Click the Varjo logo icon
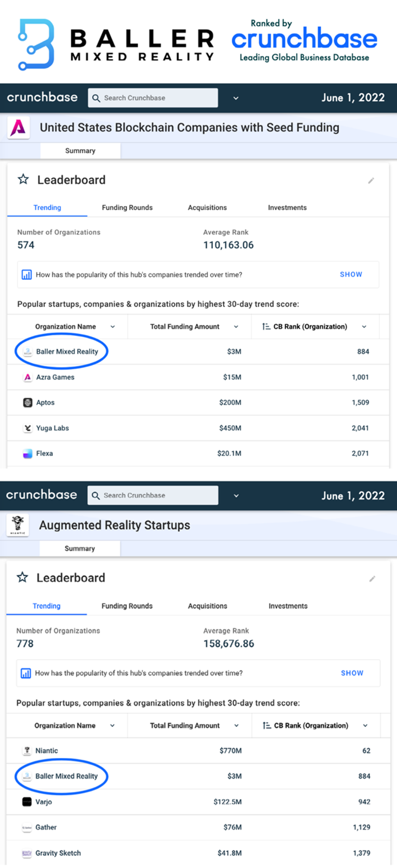The width and height of the screenshot is (397, 868). (x=27, y=802)
